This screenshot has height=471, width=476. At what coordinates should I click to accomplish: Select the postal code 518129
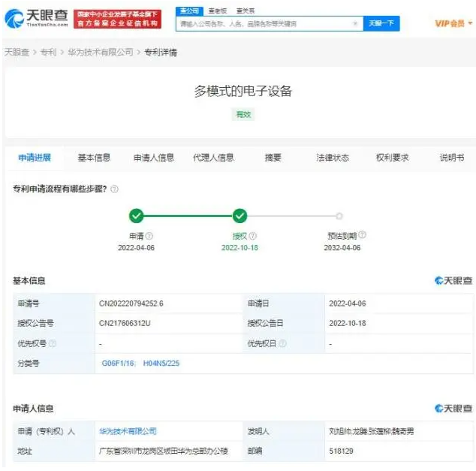[341, 451]
